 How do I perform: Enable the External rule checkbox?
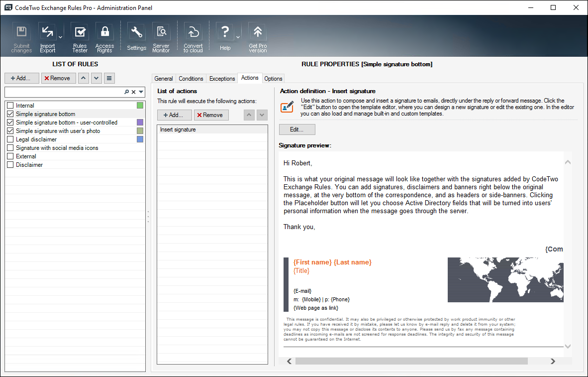coord(10,156)
